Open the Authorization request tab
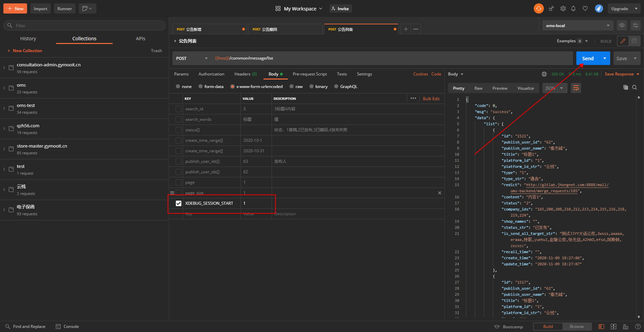 pos(211,74)
